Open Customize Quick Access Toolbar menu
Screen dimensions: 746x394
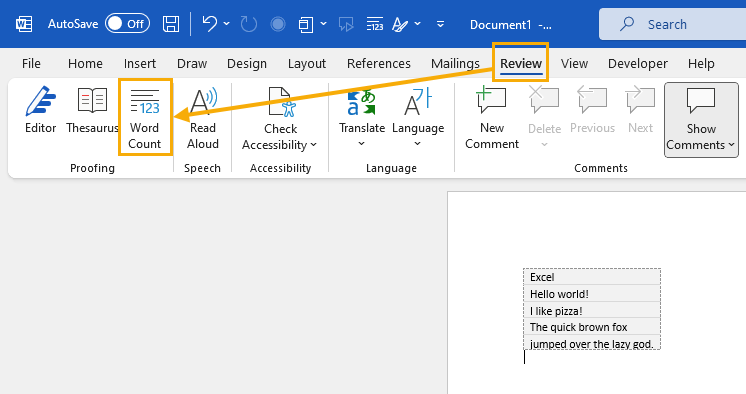coord(441,24)
